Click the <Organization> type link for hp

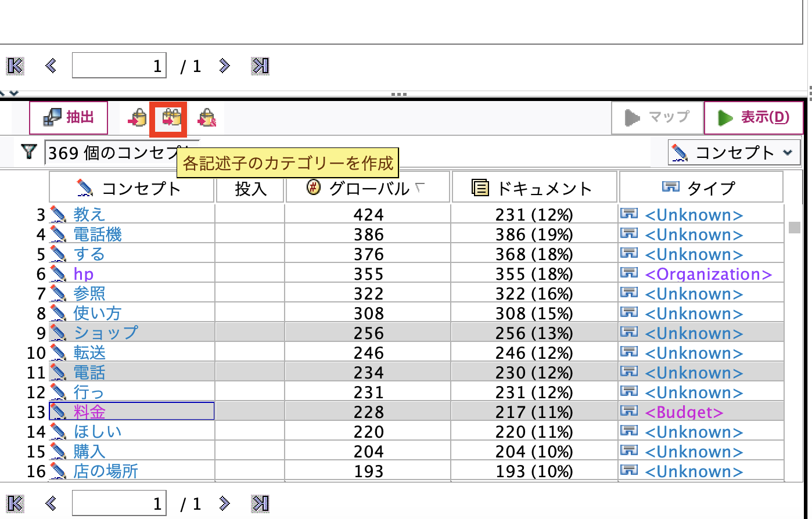(707, 273)
